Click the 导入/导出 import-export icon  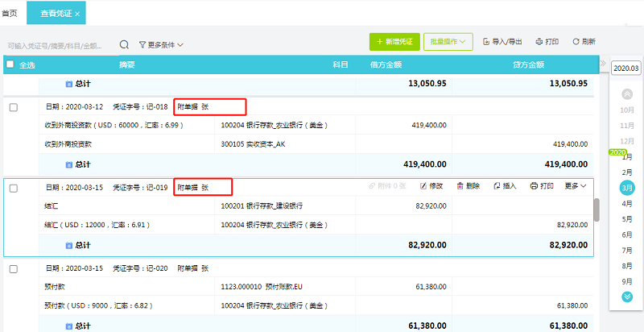[x=486, y=41]
